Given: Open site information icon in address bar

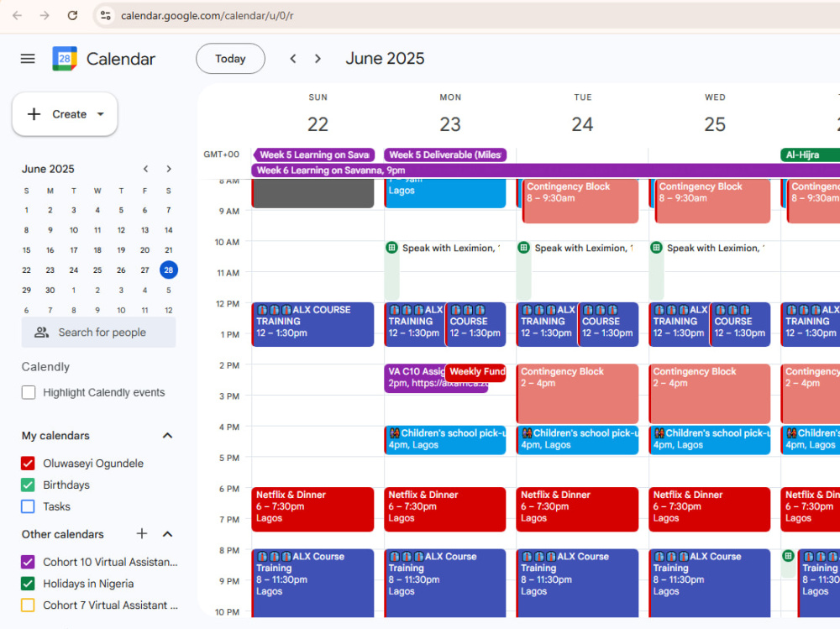Looking at the screenshot, I should tap(106, 16).
